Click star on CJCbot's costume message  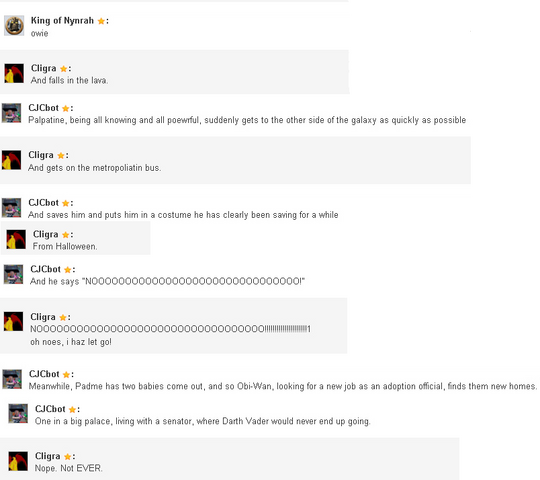[x=65, y=203]
